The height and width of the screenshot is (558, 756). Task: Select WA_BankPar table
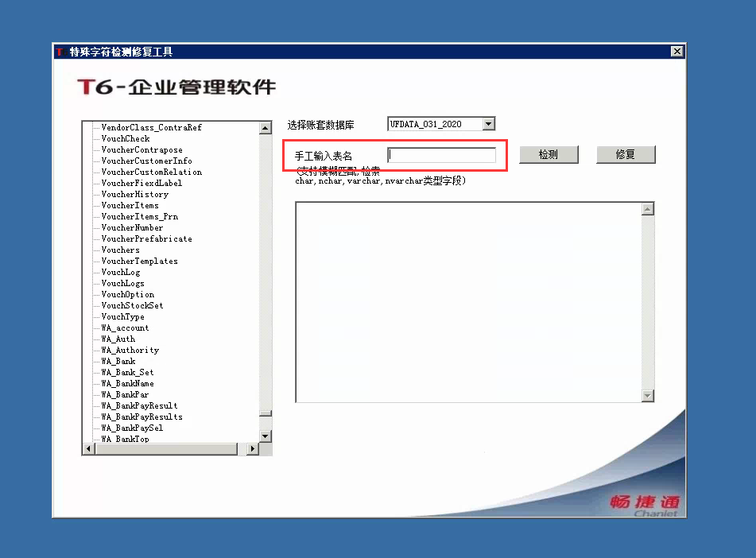125,394
